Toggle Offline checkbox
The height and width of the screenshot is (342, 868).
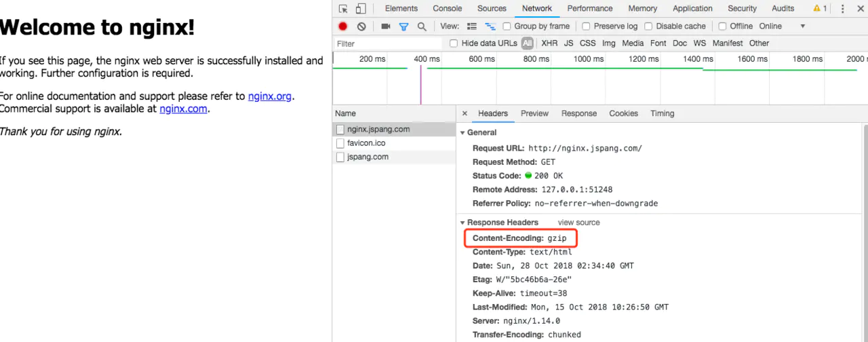722,26
